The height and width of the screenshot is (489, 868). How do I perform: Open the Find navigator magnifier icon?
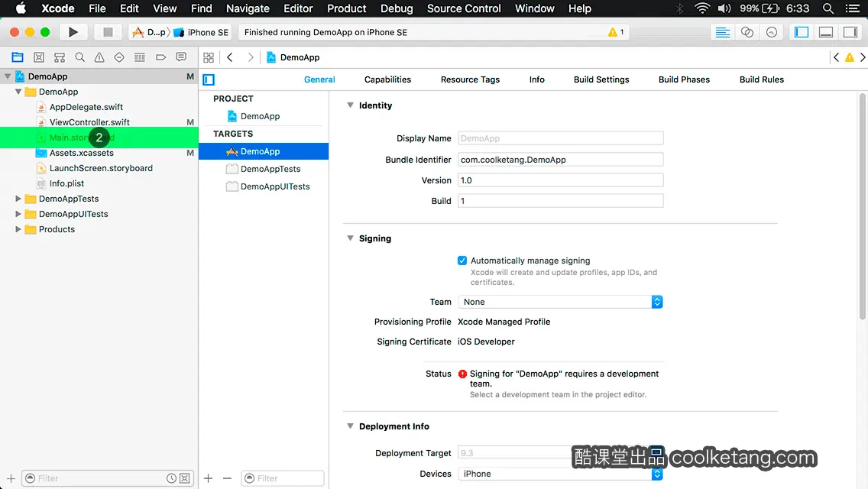pos(79,57)
